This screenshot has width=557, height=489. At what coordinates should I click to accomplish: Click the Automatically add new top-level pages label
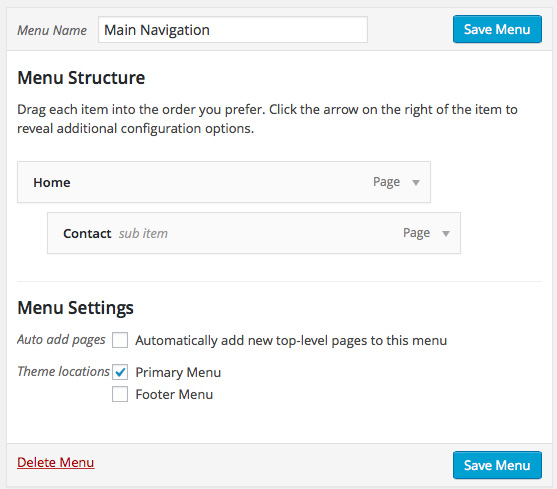coord(291,341)
